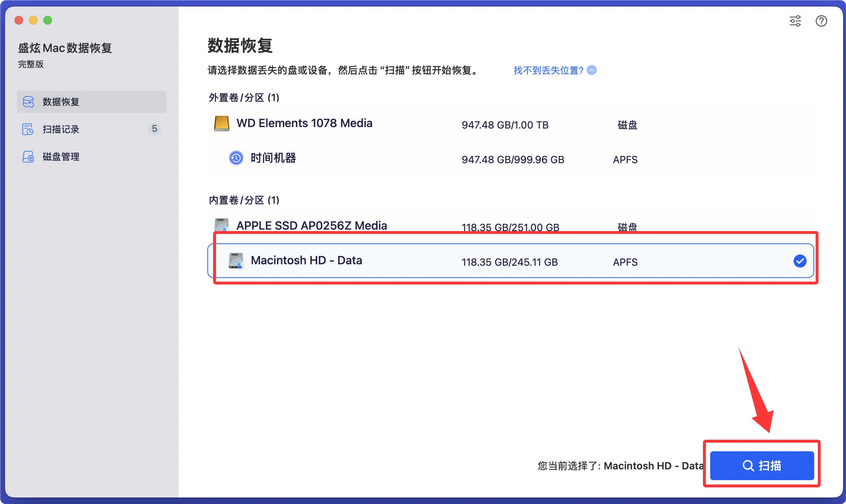Click the 完整版 edition label
The width and height of the screenshot is (846, 504).
[31, 64]
